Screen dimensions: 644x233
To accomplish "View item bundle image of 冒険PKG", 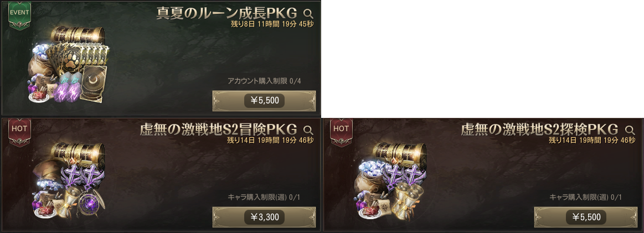I will [69, 182].
